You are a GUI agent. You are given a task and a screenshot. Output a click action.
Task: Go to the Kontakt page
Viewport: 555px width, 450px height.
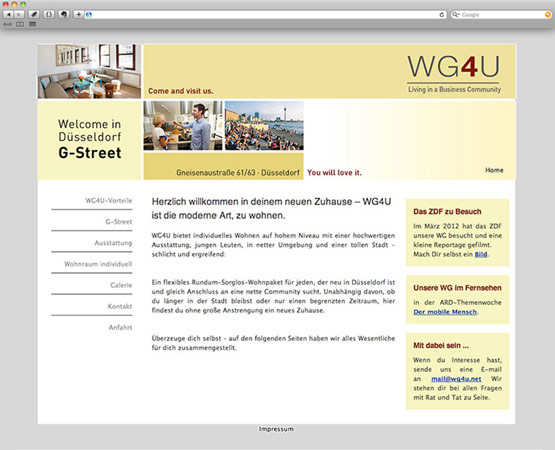[x=120, y=306]
